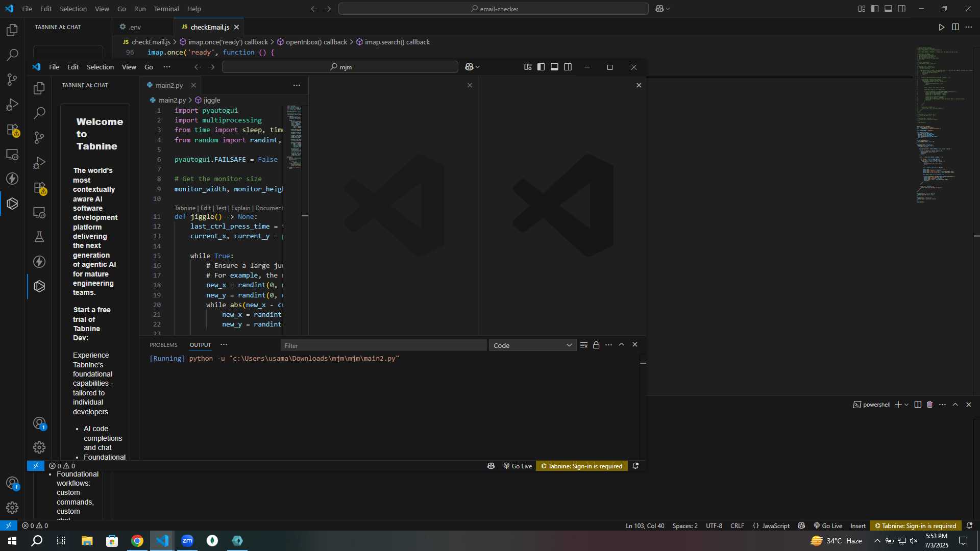Viewport: 980px width, 551px height.
Task: Open the Terminal menu in email-checker window
Action: pos(166,9)
